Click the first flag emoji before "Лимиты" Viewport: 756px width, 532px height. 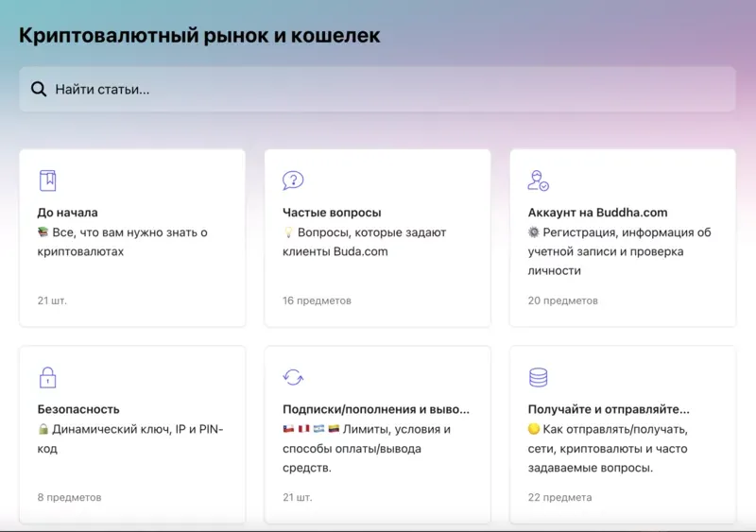point(289,428)
